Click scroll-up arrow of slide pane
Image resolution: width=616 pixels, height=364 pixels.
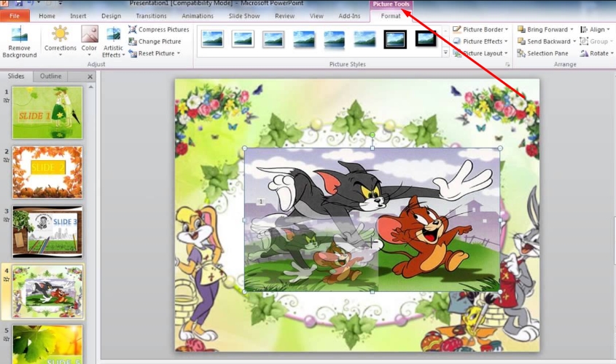tap(91, 87)
